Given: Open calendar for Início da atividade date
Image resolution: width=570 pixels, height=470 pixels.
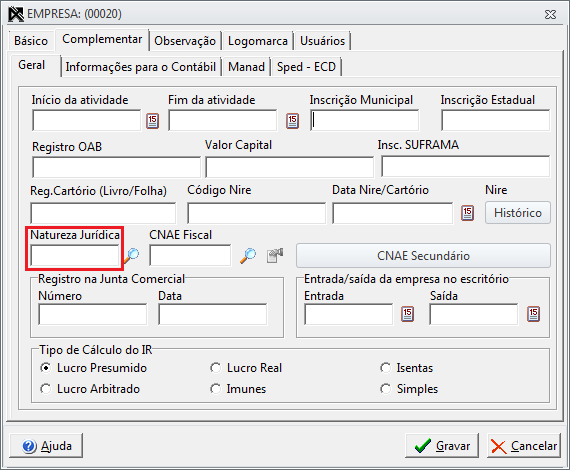Looking at the screenshot, I should (x=152, y=121).
